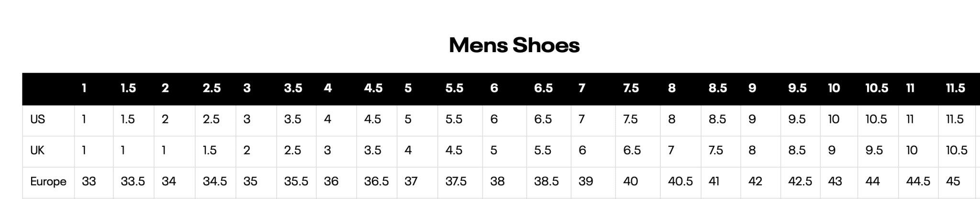Screen dimensions: 980x199
Task: Select Europe size 38.5 cell
Action: pyautogui.click(x=549, y=181)
